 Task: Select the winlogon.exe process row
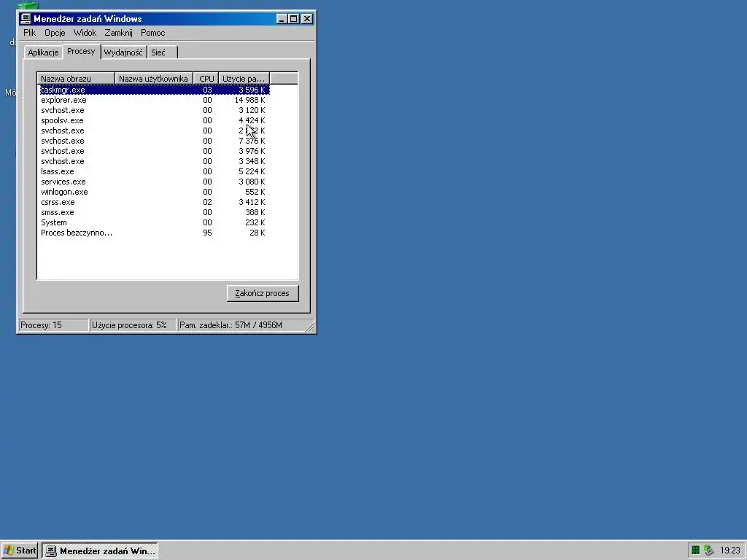point(155,192)
